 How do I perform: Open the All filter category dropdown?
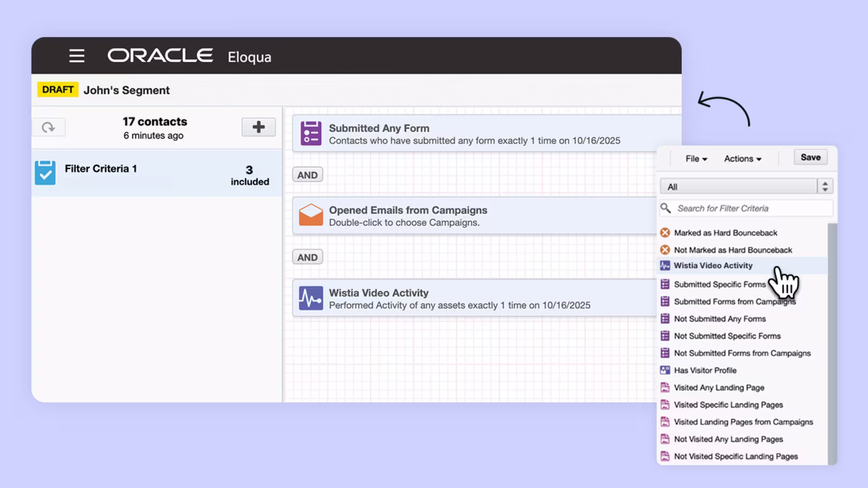click(825, 186)
